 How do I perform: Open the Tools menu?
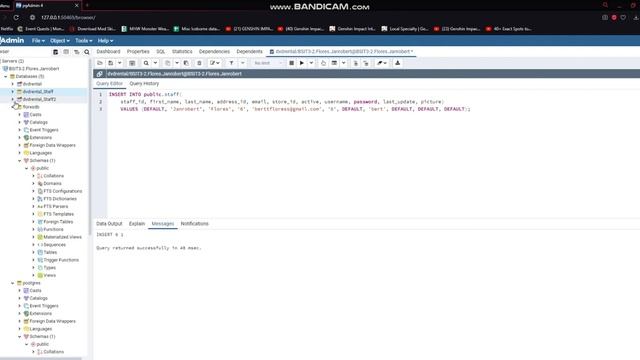click(x=83, y=41)
